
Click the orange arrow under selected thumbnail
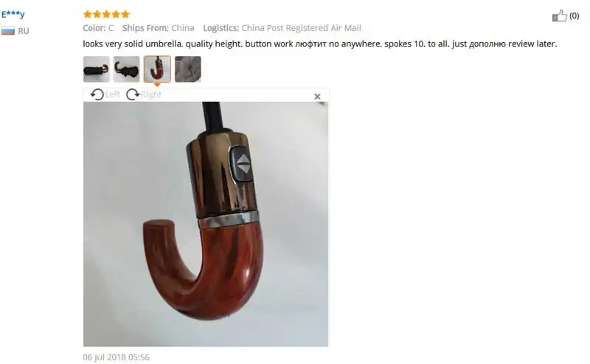[157, 85]
